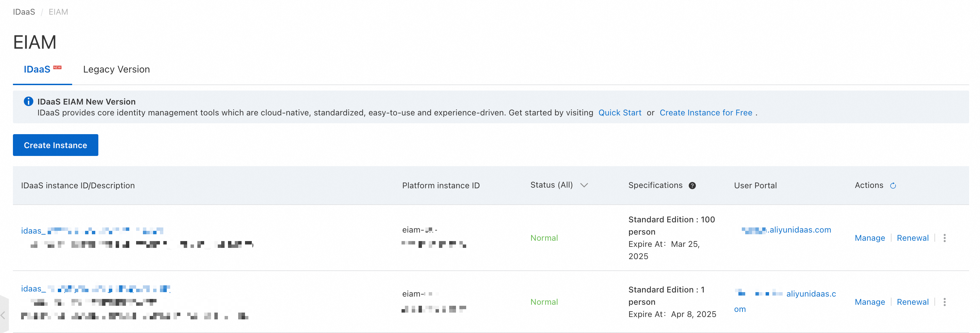
Task: Open the Quick Start link
Action: click(620, 113)
